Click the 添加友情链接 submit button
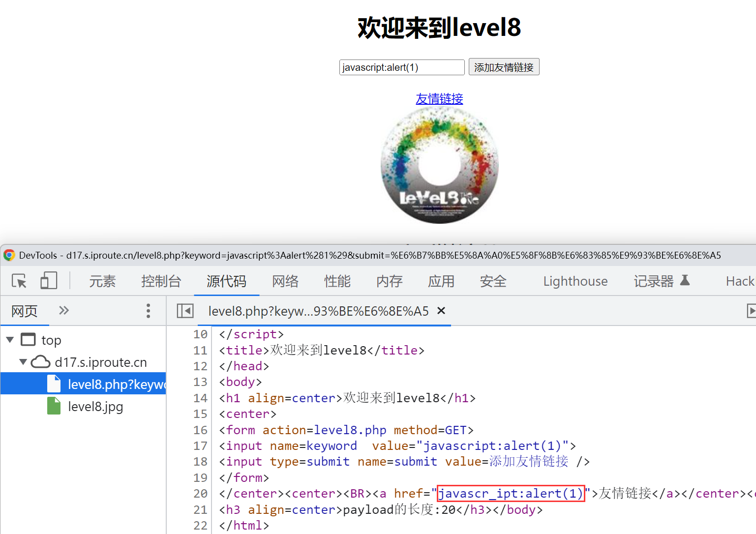 coord(504,67)
